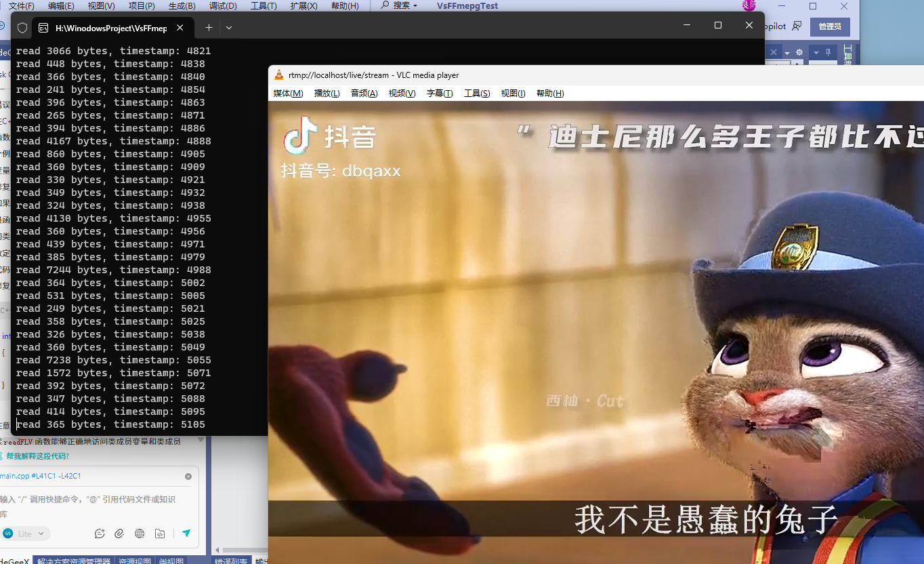924x564 pixels.
Task: Click the gear icon on the tool window header
Action: [799, 52]
